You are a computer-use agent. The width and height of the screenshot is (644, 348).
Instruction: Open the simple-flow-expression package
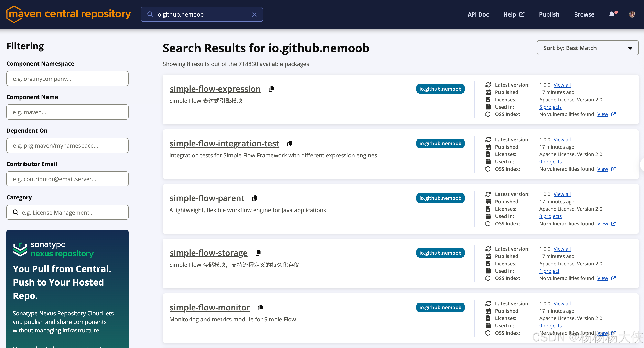point(215,89)
